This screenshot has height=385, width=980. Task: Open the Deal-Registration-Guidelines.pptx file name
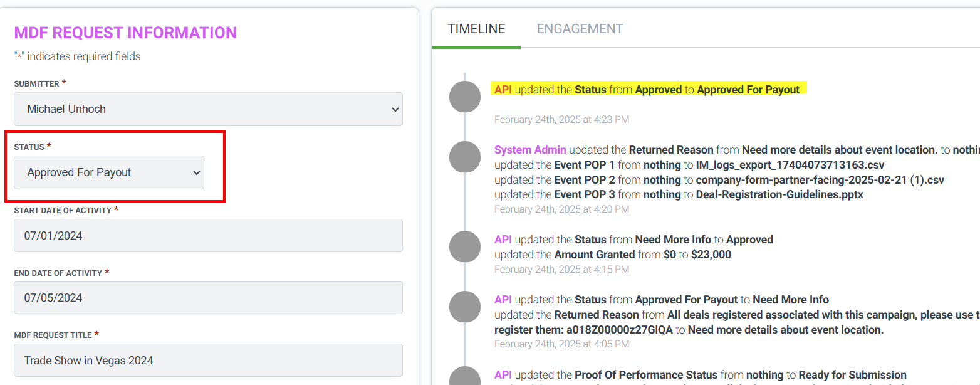point(779,194)
